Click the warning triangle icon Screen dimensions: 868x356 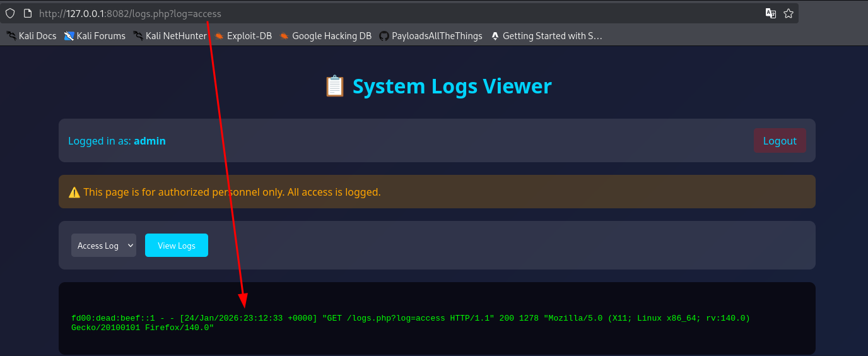coord(74,192)
